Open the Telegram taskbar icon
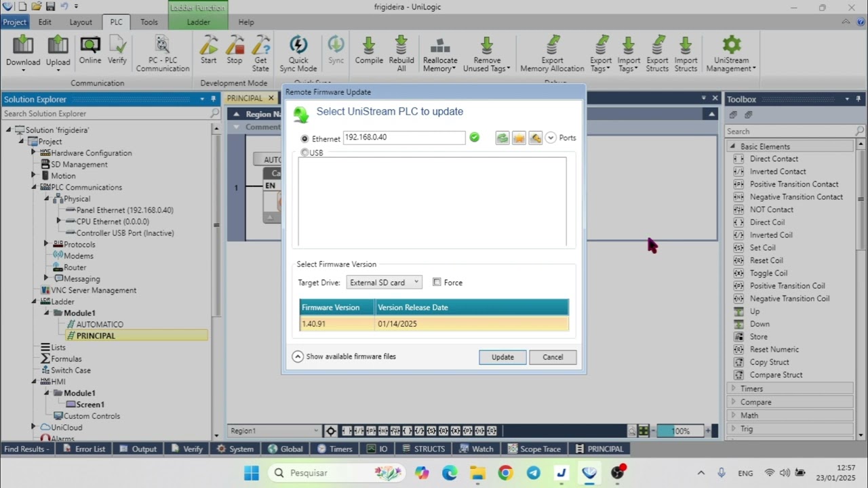Viewport: 868px width, 488px height. [534, 472]
